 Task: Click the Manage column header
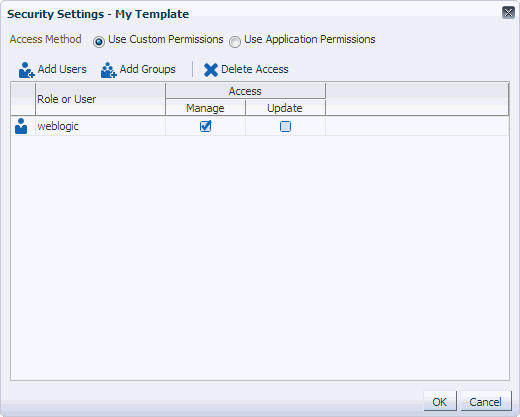pyautogui.click(x=205, y=108)
